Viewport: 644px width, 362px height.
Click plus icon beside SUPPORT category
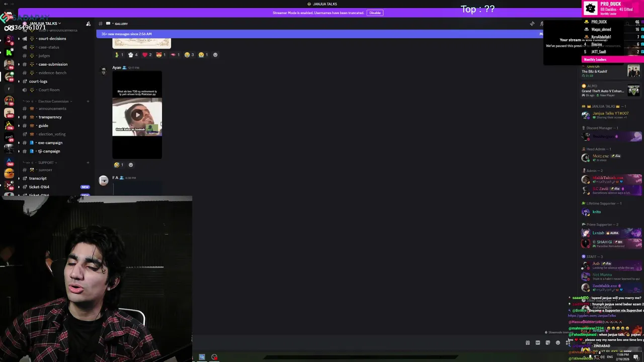tap(88, 162)
